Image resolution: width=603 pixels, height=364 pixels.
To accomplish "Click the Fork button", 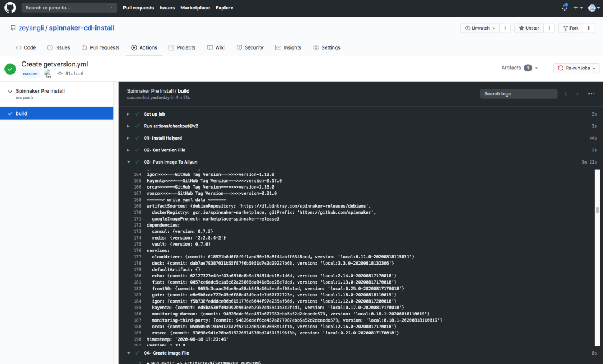I will coord(571,28).
